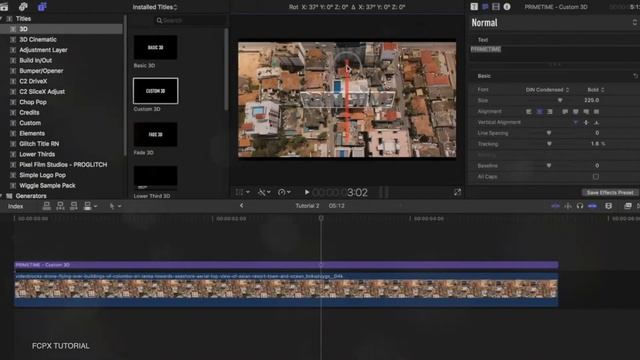Screen dimensions: 640x360
Task: Click the Connect clip to storyline icon
Action: pos(47,206)
